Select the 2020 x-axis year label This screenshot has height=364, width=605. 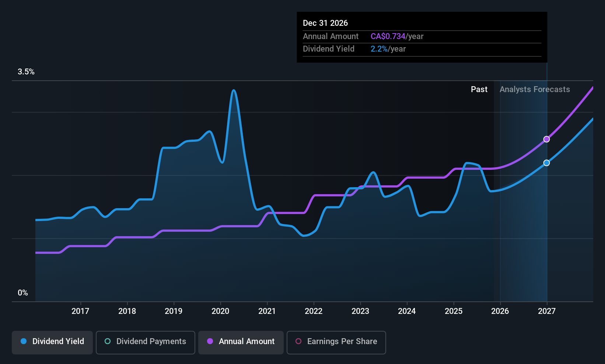coord(220,311)
